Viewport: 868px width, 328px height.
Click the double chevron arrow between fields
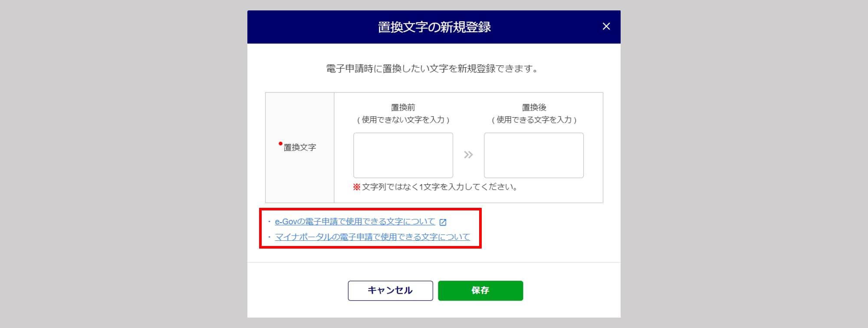click(x=468, y=155)
